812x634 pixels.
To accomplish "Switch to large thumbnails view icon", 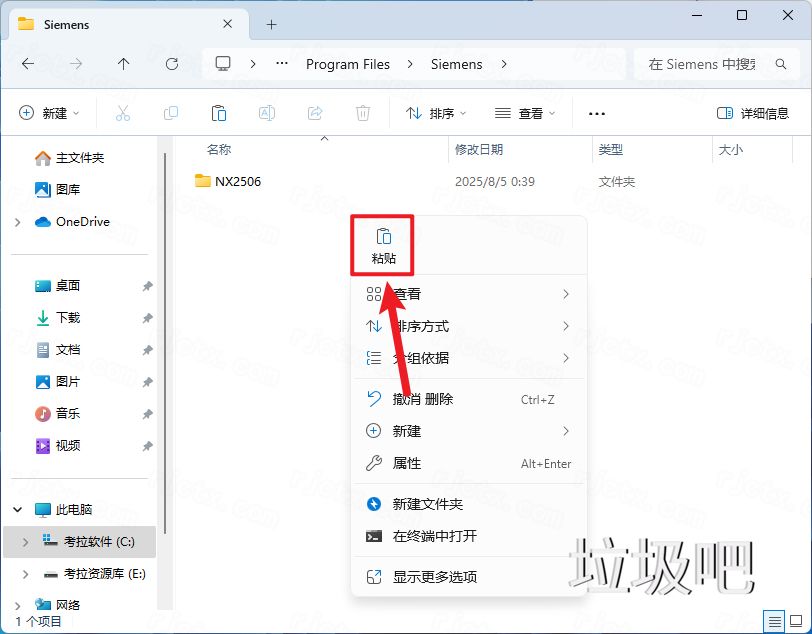I will pos(795,621).
